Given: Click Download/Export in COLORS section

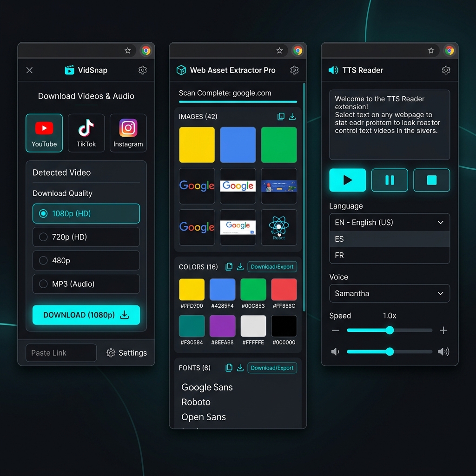Looking at the screenshot, I should [272, 266].
